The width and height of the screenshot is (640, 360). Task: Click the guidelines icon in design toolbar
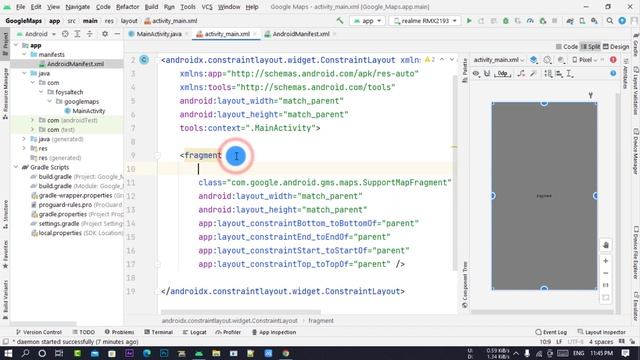570,73
